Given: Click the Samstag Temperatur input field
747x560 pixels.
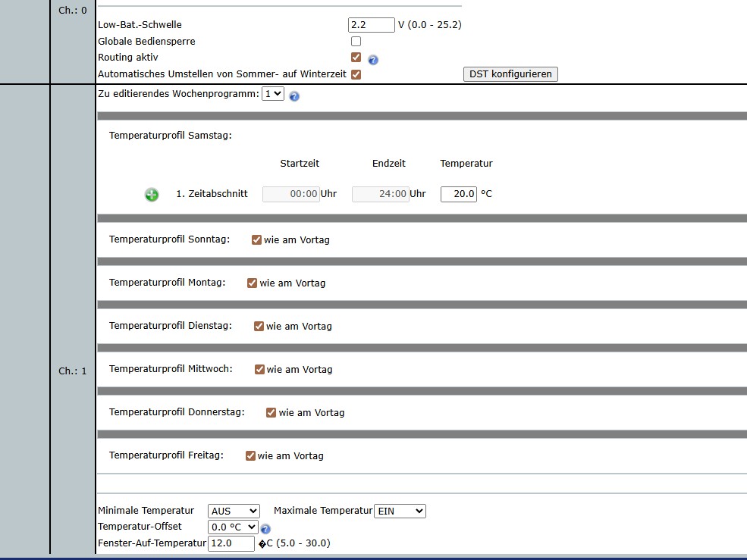Looking at the screenshot, I should coord(458,194).
